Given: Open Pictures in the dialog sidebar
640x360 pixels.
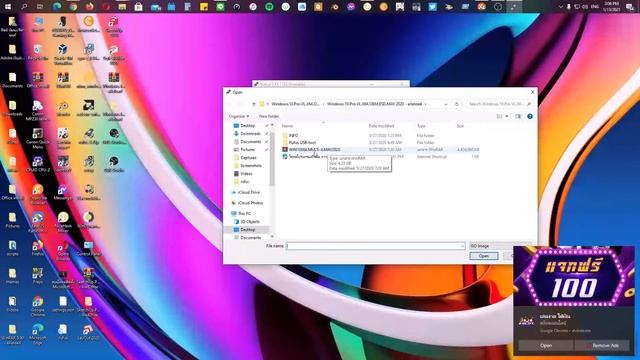Looking at the screenshot, I should (247, 149).
